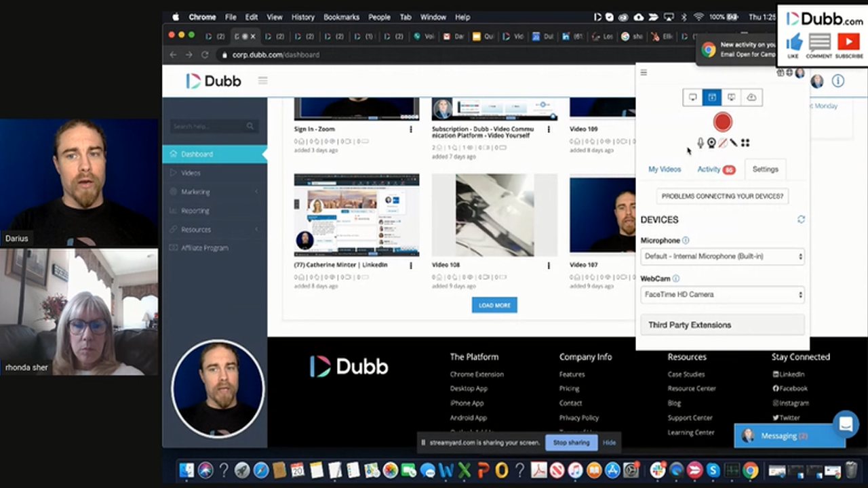
Task: Open Slack from the Dock
Action: (658, 470)
